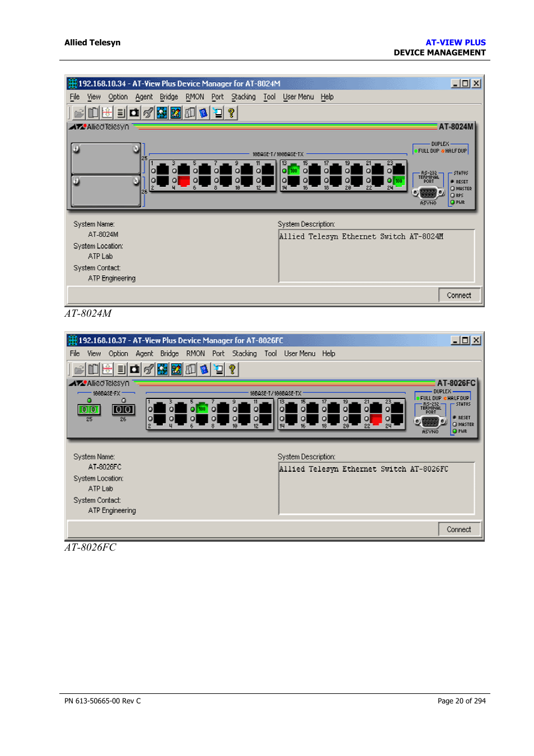
Task: Select expansion slot 26 on AT-8024M
Action: tap(106, 191)
